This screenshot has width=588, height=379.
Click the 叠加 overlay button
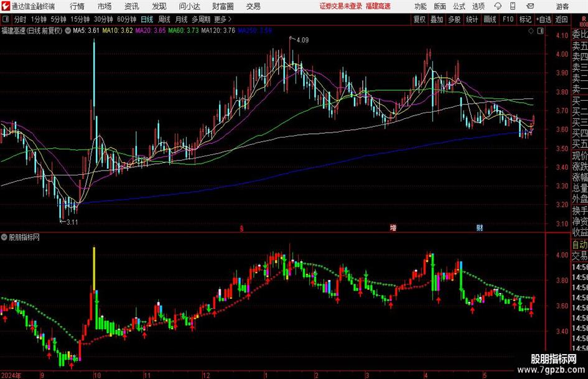(x=437, y=19)
